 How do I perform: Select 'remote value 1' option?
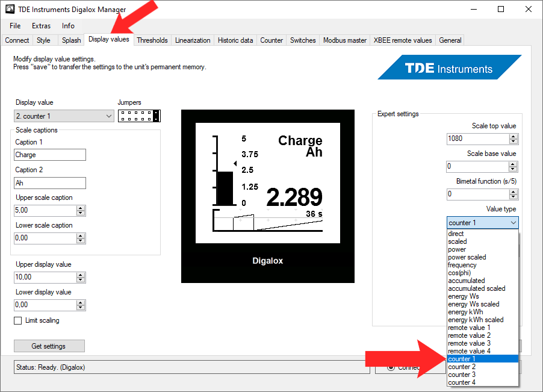(483, 328)
